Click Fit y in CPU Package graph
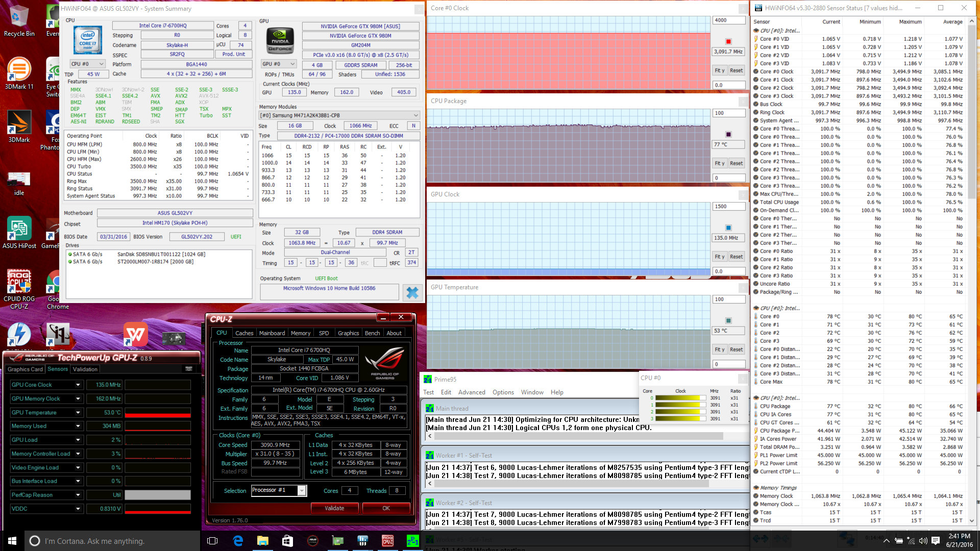This screenshot has height=551, width=980. (x=719, y=163)
